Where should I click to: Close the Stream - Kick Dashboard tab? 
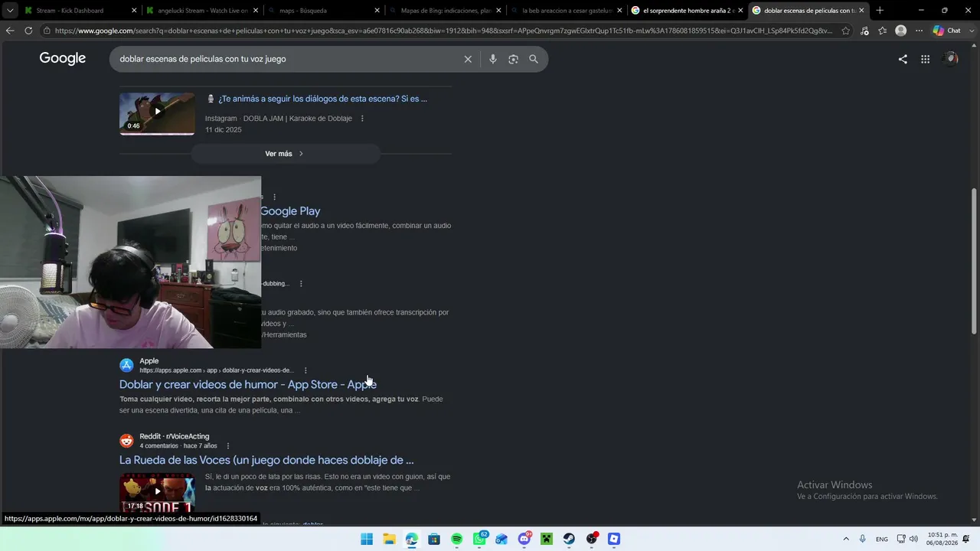[x=134, y=10]
